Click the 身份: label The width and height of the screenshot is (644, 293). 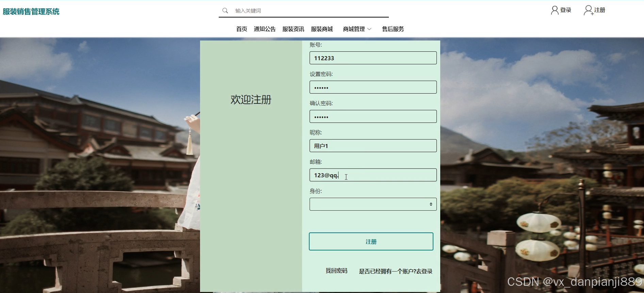[x=316, y=191]
